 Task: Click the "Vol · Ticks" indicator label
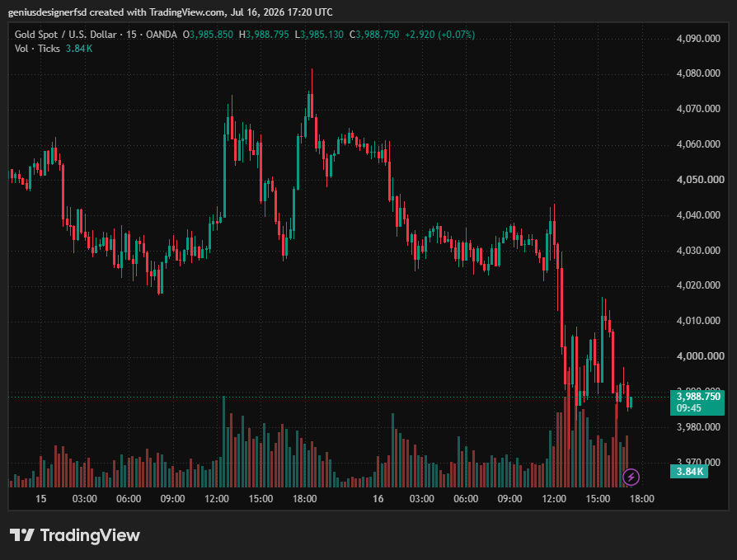coord(37,49)
